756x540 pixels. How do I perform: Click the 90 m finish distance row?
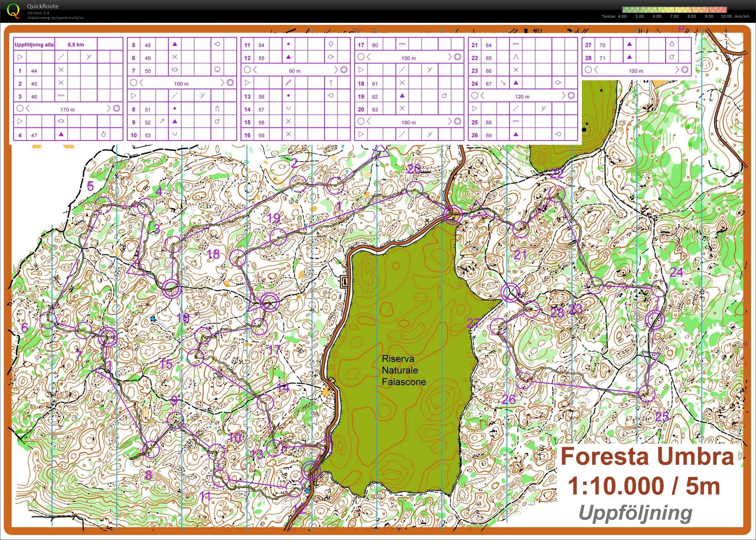click(295, 70)
